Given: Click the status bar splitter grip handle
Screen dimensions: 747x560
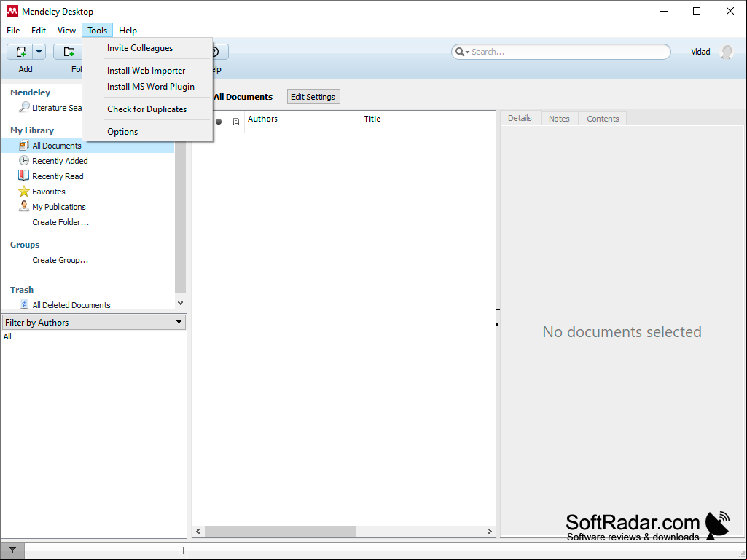Looking at the screenshot, I should [x=181, y=551].
